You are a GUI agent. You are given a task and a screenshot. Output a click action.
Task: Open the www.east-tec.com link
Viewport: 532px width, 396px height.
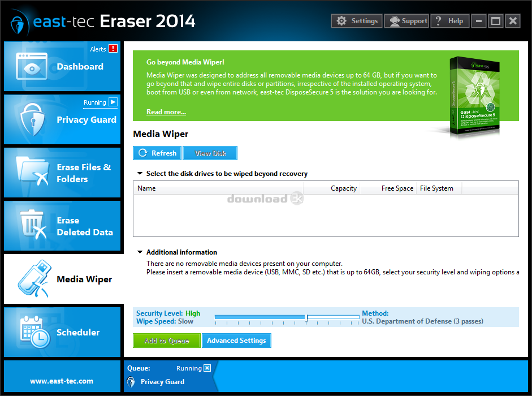[x=62, y=381]
